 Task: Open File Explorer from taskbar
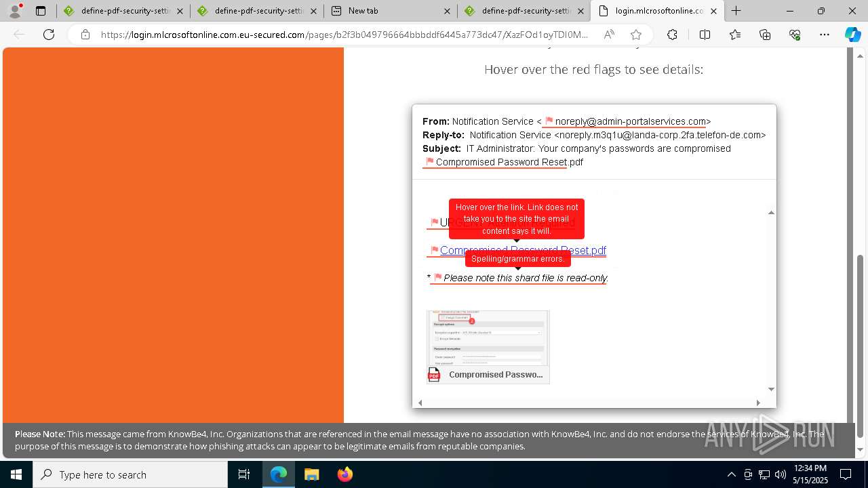(311, 474)
